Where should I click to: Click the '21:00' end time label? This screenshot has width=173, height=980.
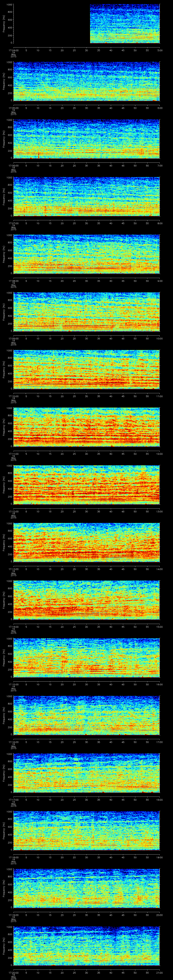[x=159, y=972]
